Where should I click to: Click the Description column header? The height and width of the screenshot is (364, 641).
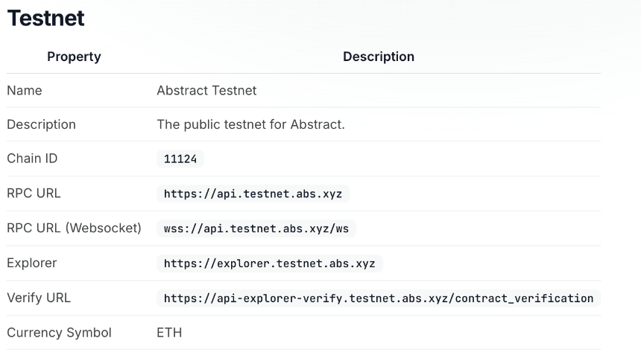click(379, 57)
